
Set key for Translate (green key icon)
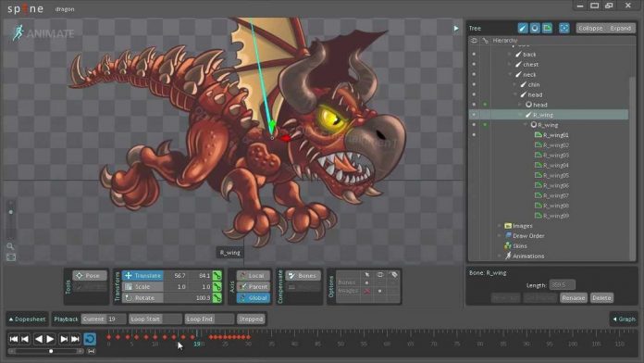click(x=217, y=275)
